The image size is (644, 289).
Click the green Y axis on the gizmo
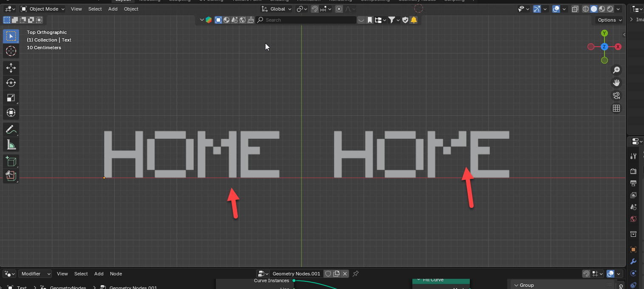pos(604,33)
